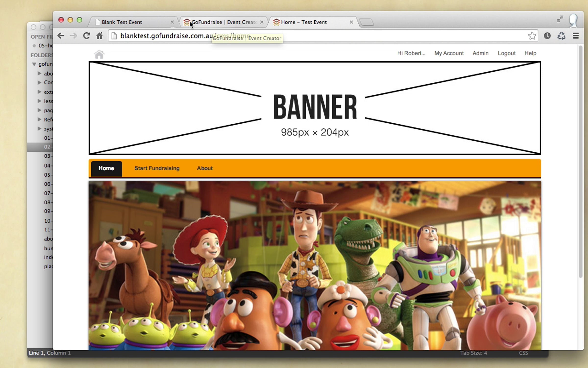Expand the ext folder in the editor sidebar
588x368 pixels.
[x=39, y=92]
